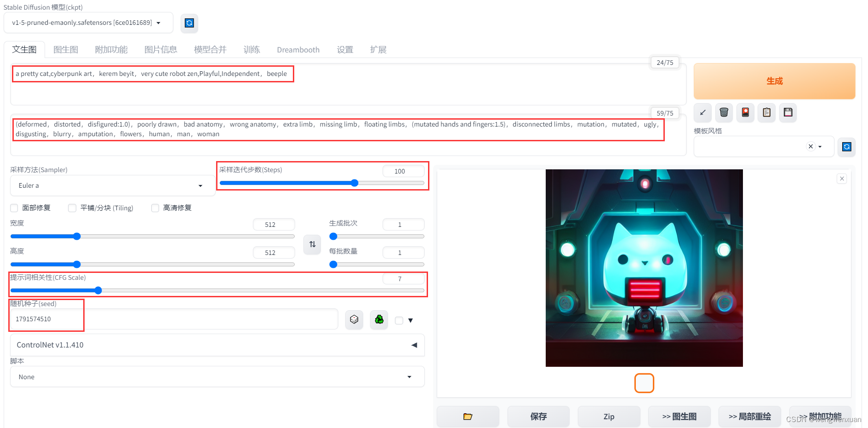Screen dimensions: 868x428
Task: Click the floppy disk save style icon
Action: pyautogui.click(x=788, y=112)
